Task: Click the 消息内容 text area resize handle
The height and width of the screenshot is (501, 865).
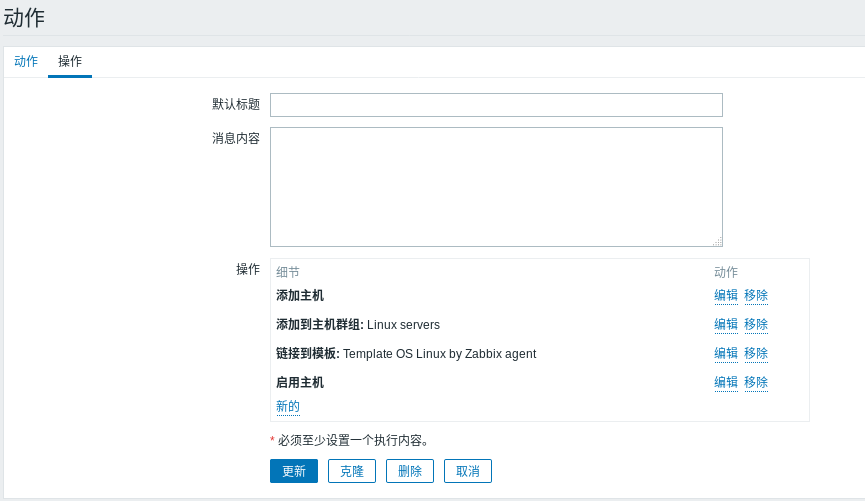Action: pyautogui.click(x=717, y=242)
